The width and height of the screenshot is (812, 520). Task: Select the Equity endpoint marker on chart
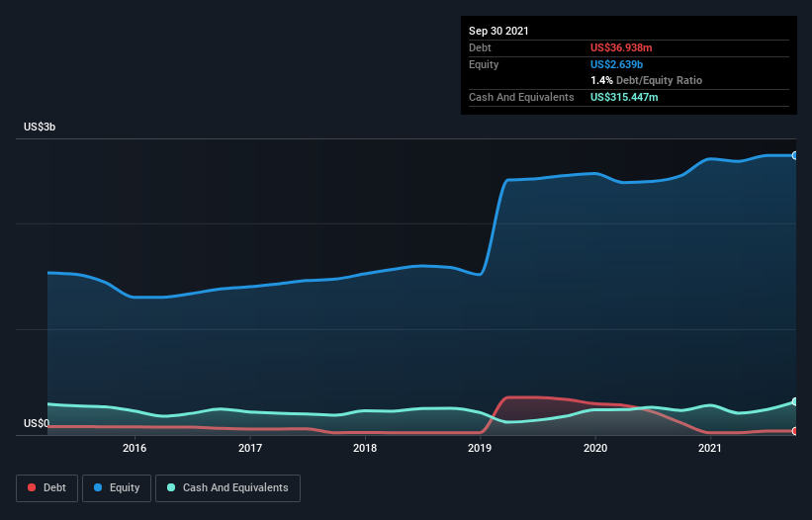tap(795, 156)
